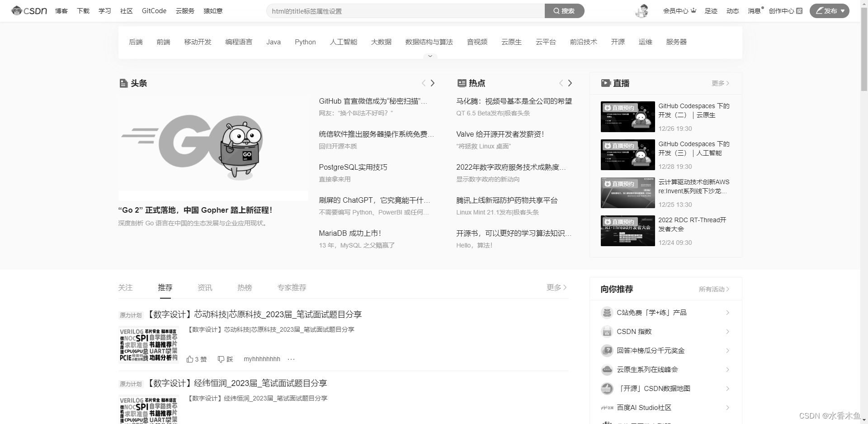
Task: Switch to the 资讯 feed tab
Action: [205, 288]
